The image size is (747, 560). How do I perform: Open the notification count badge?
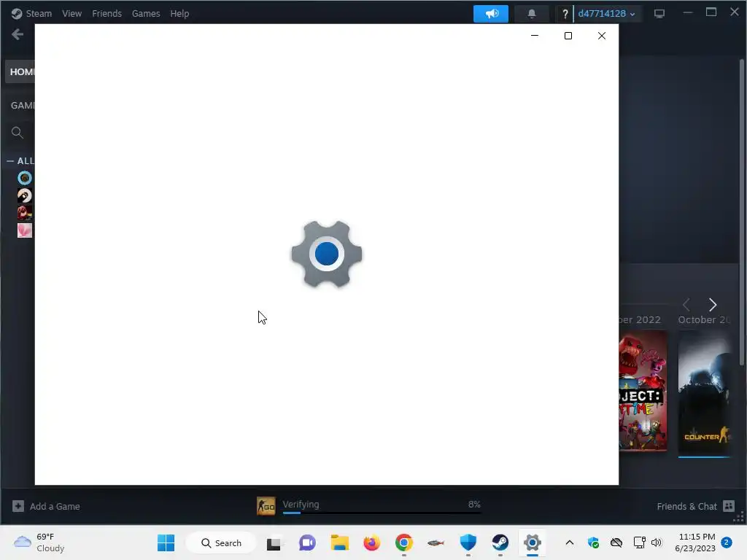pyautogui.click(x=727, y=542)
